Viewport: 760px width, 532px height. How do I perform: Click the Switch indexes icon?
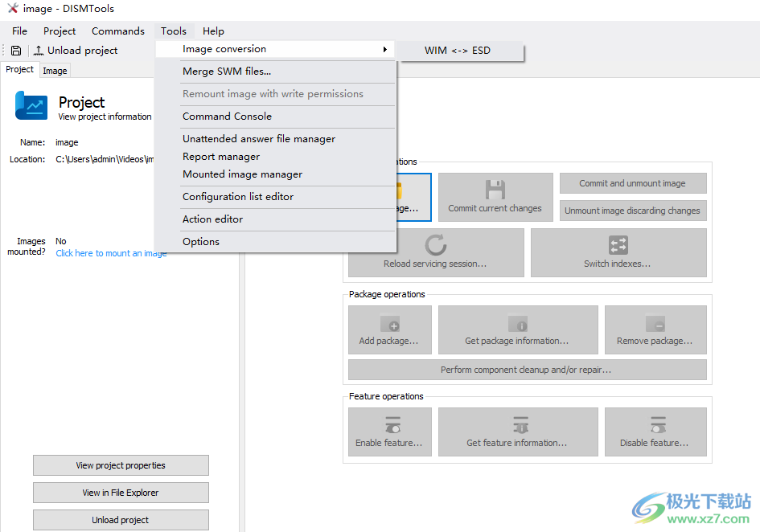[618, 244]
